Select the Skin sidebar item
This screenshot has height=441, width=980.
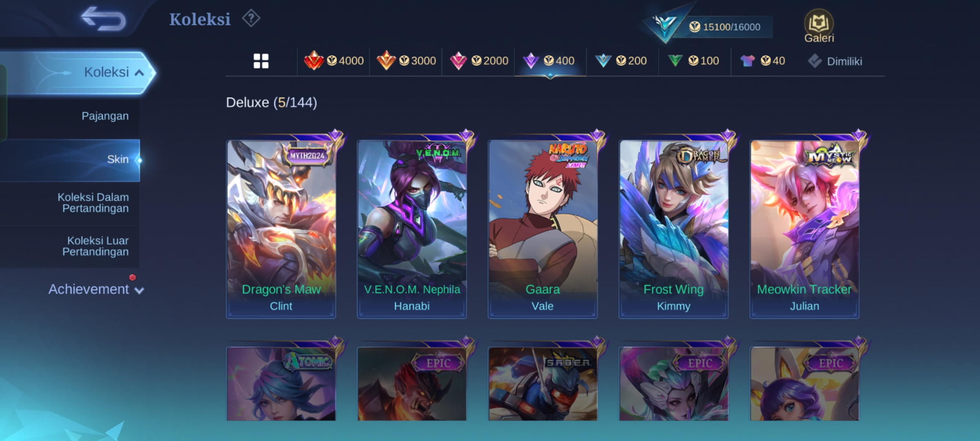click(x=70, y=160)
